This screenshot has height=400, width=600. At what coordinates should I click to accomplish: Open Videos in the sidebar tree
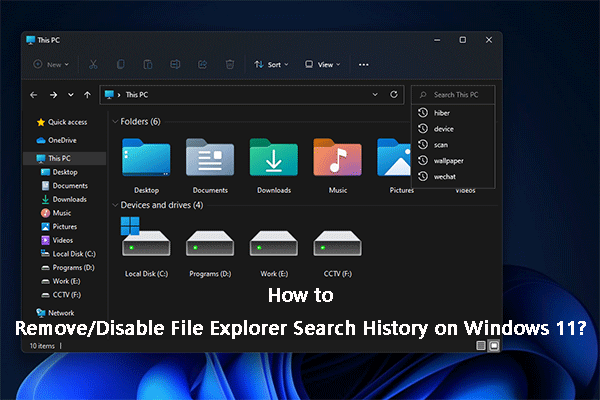pos(57,240)
